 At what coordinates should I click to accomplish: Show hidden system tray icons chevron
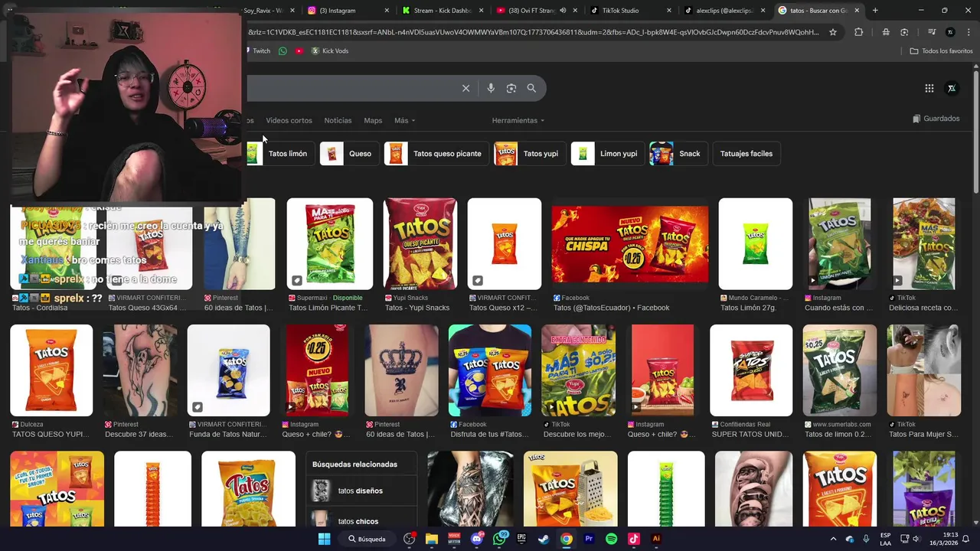[x=833, y=539]
